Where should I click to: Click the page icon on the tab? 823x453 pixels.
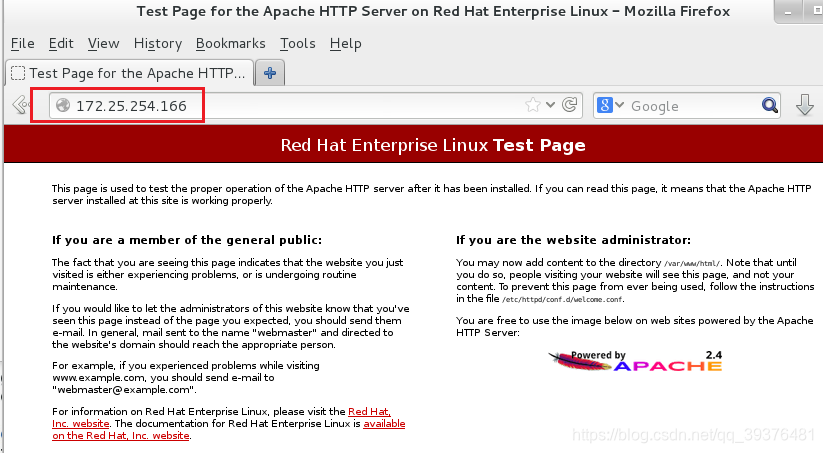18,73
